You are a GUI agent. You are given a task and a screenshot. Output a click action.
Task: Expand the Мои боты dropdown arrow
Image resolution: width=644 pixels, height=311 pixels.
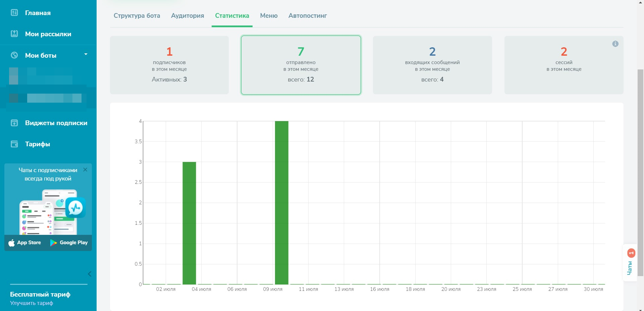(86, 54)
